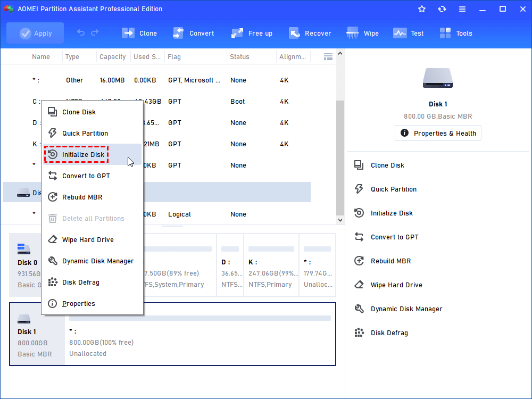This screenshot has height=399, width=532.
Task: Choose Rebuild MBR in the context menu
Action: coord(92,197)
